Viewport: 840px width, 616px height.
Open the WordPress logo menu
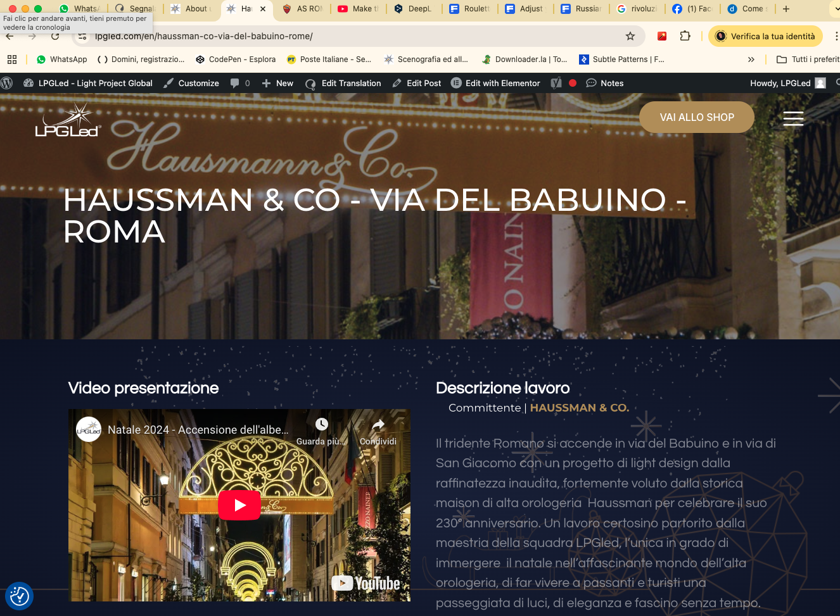click(x=7, y=83)
